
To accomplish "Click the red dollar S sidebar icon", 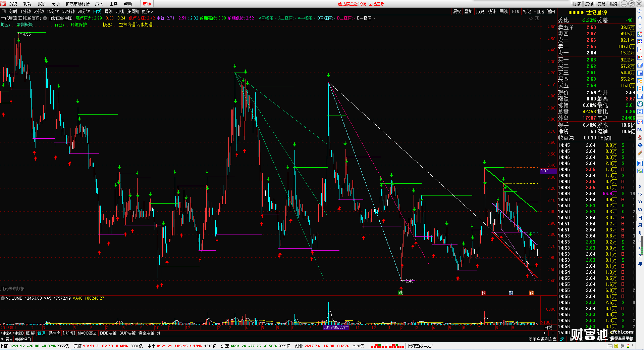I will [640, 137].
